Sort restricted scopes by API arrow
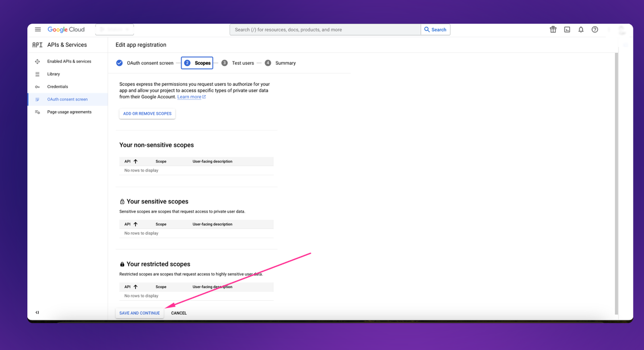The image size is (644, 350). point(135,287)
